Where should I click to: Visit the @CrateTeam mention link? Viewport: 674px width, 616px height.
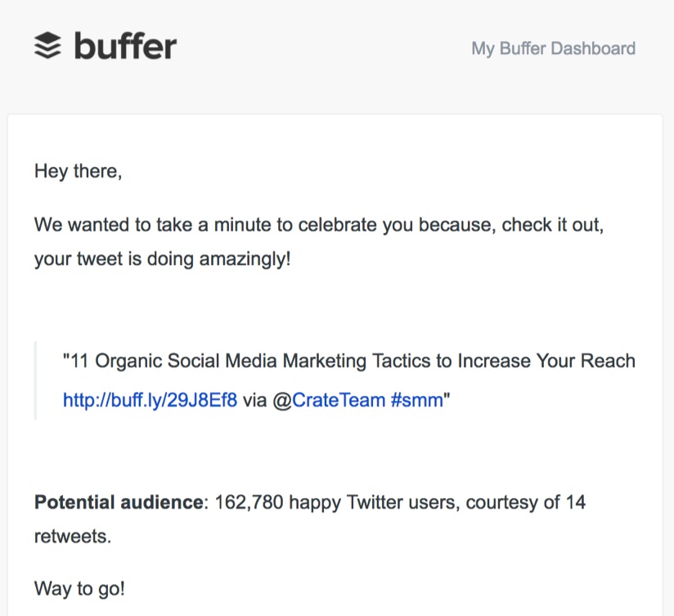329,400
